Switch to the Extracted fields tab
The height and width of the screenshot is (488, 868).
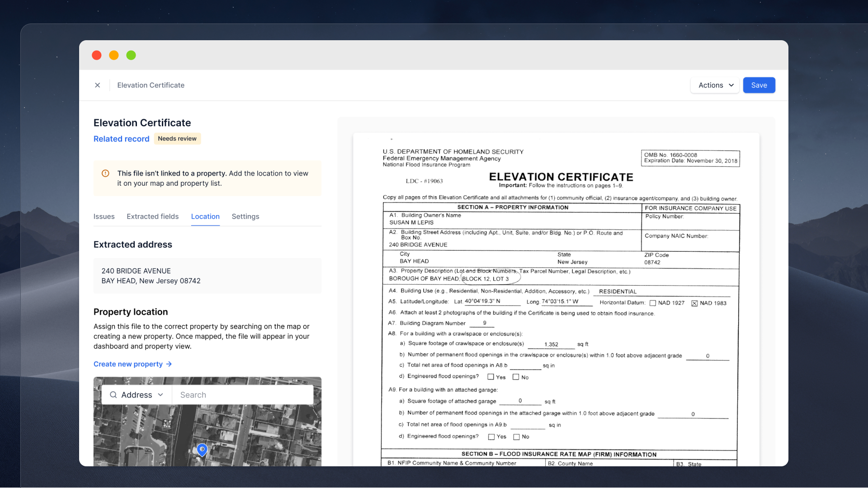point(153,216)
